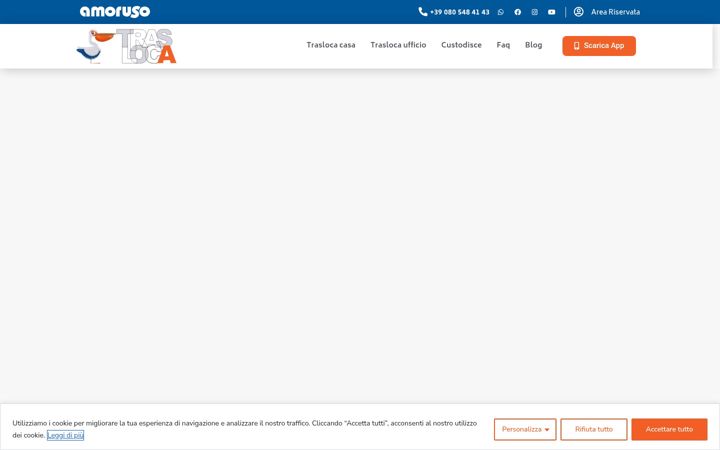
Task: Open the Trasloca pelican logo home link
Action: [126, 46]
